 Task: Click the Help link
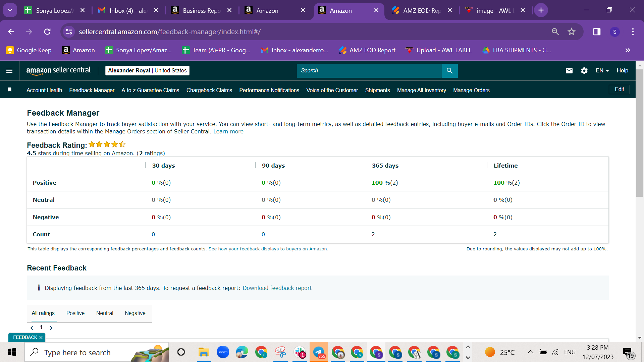[x=623, y=71]
